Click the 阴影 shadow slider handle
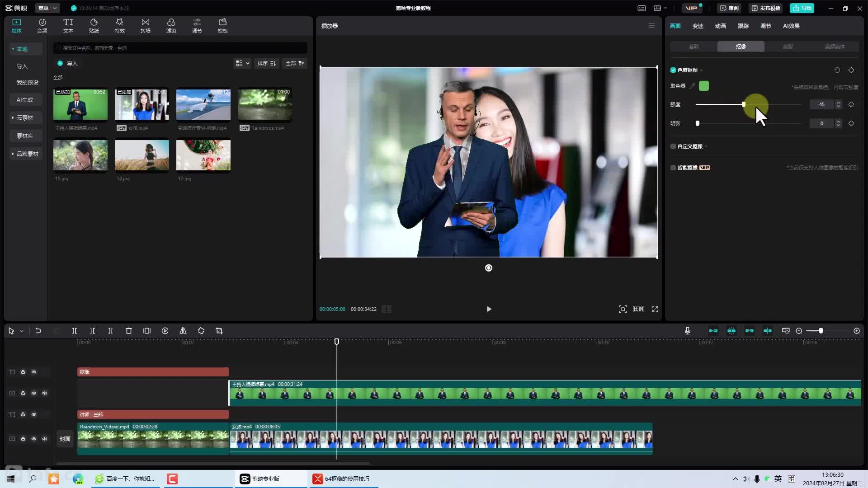Viewport: 868px width, 488px height. (x=698, y=123)
